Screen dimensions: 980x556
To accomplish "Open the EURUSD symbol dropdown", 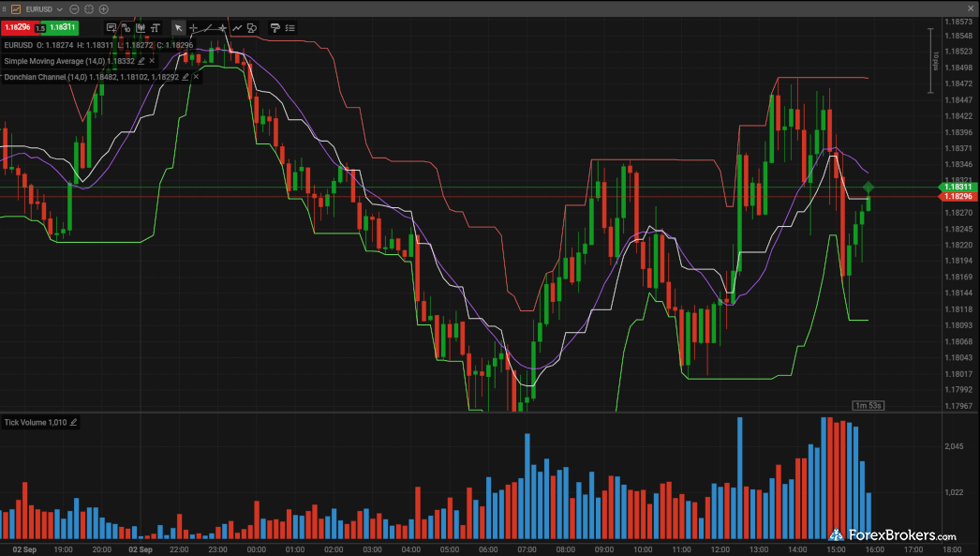I will pos(59,9).
